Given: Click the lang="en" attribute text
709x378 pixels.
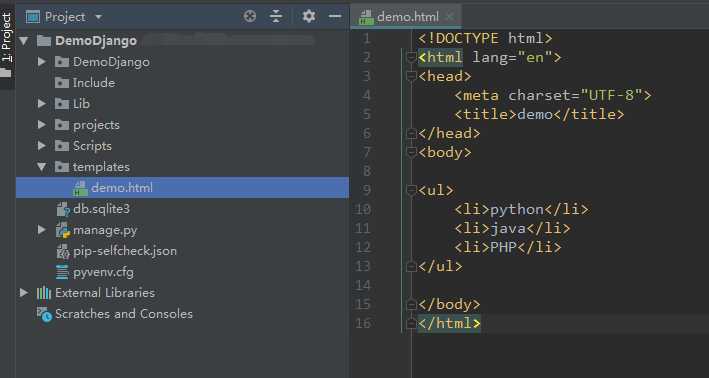Looking at the screenshot, I should [512, 57].
